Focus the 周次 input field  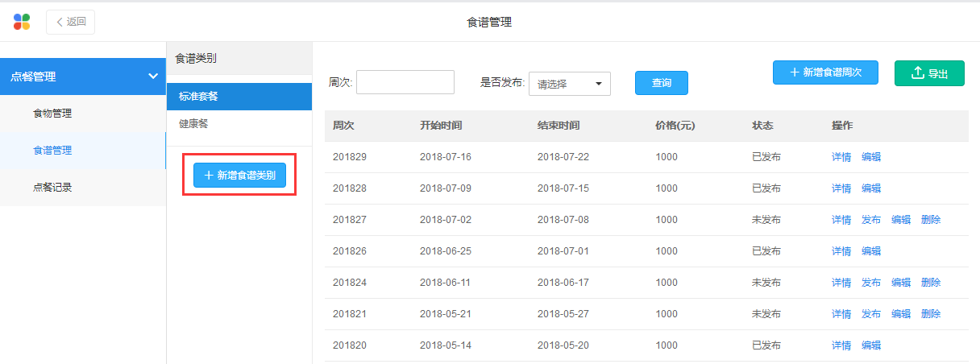tap(405, 82)
